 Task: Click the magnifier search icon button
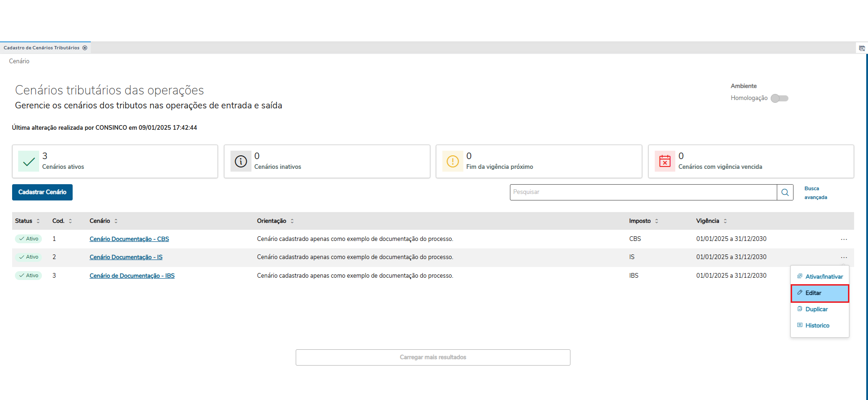point(785,193)
